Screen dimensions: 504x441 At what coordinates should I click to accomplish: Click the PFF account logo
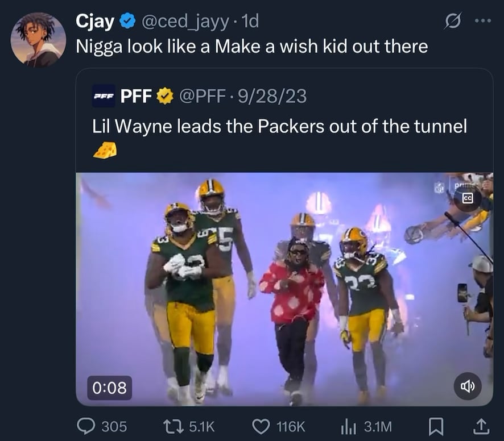[x=104, y=97]
